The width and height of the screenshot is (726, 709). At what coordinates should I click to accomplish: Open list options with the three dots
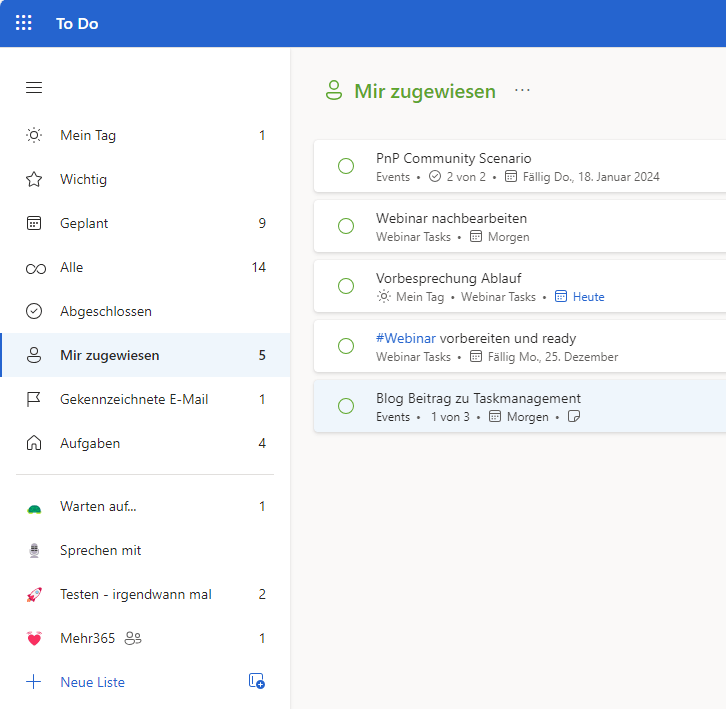[x=522, y=90]
